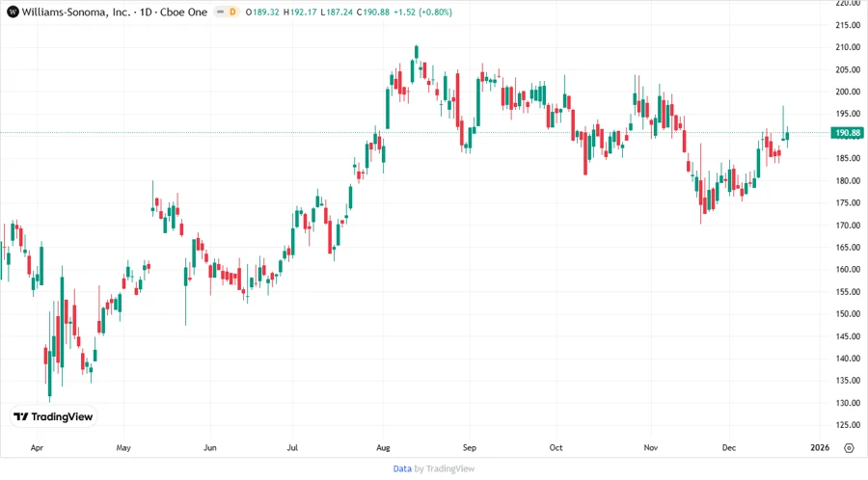Click the Sep label on time axis
This screenshot has width=868, height=480.
470,448
